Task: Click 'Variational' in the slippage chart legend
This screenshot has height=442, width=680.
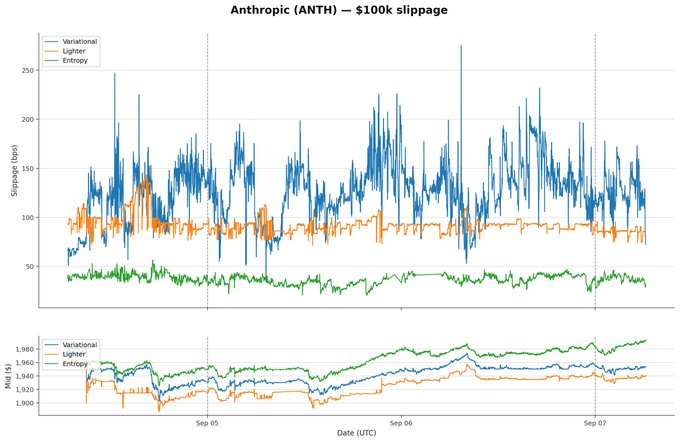Action: (80, 42)
